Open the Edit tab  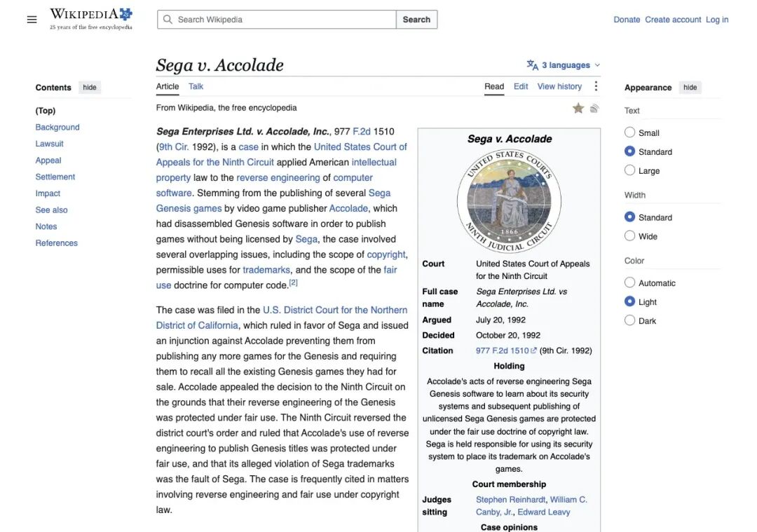tap(520, 86)
